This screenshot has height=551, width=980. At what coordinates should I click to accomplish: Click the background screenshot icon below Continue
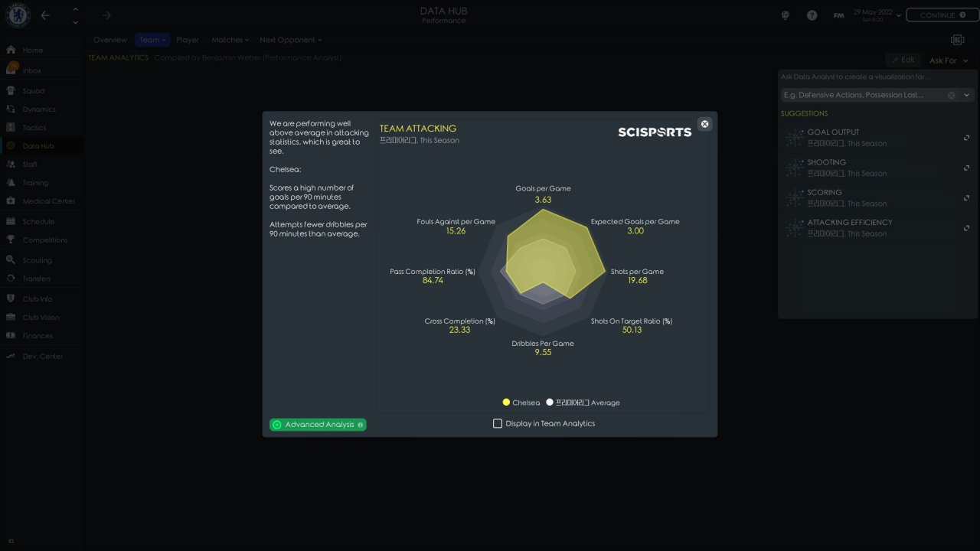point(957,40)
